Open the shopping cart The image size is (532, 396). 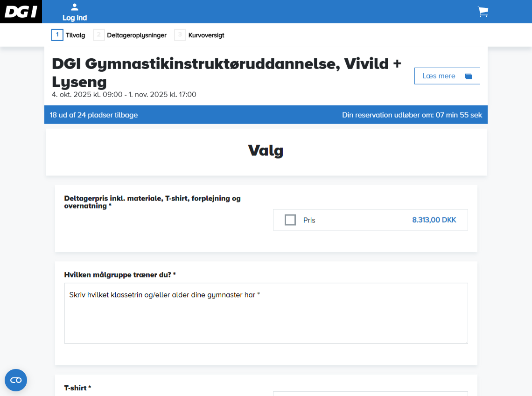click(x=483, y=12)
